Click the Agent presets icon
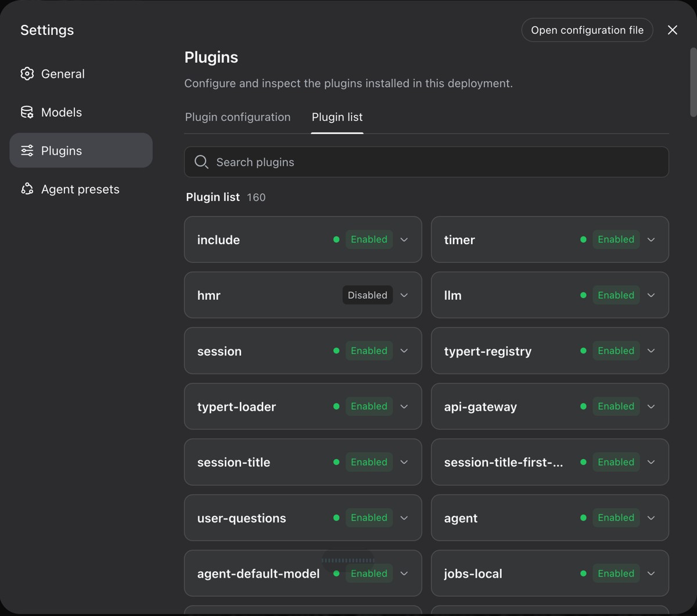This screenshot has height=616, width=697. pyautogui.click(x=27, y=189)
